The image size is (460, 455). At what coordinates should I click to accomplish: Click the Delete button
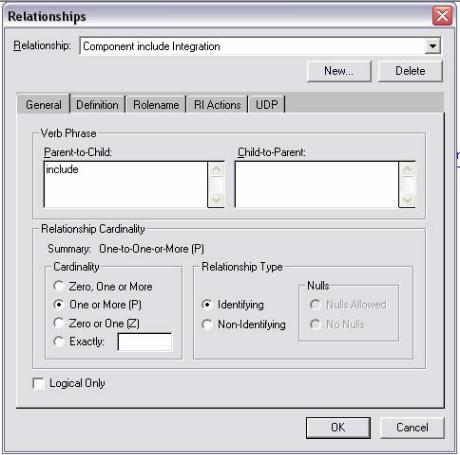410,71
